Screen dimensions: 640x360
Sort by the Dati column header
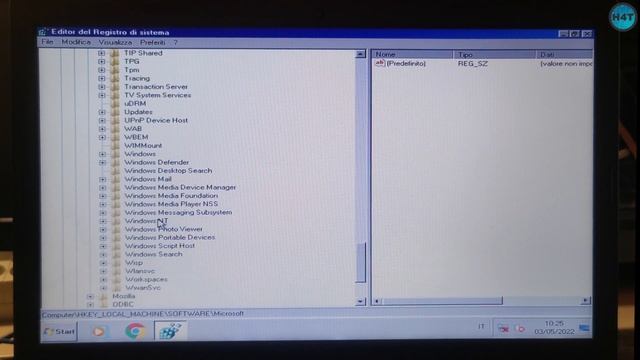point(564,54)
